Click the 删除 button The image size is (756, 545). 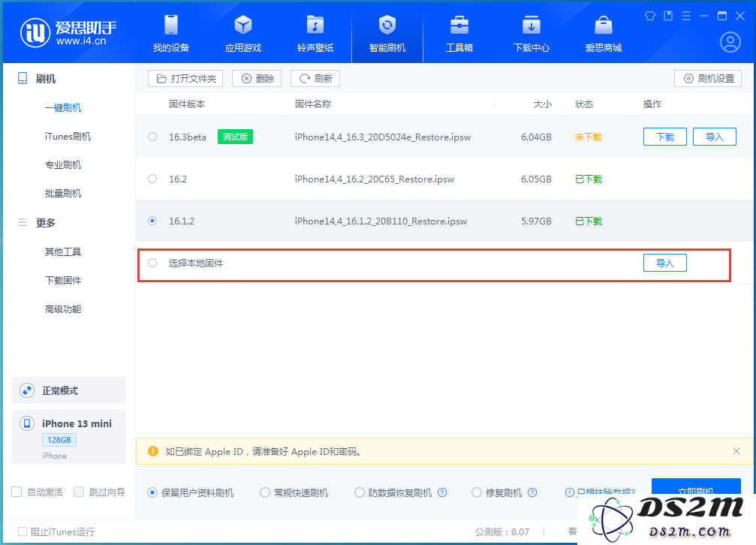pyautogui.click(x=257, y=78)
